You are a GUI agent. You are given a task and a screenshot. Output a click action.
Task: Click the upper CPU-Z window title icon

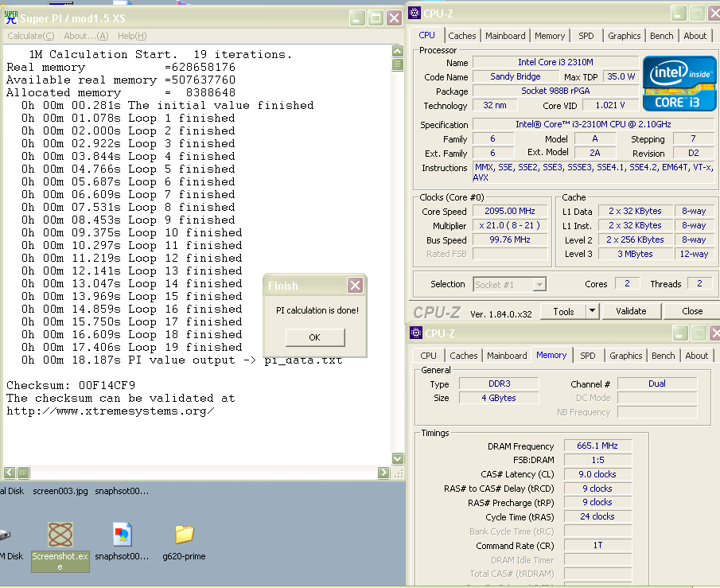click(x=414, y=13)
